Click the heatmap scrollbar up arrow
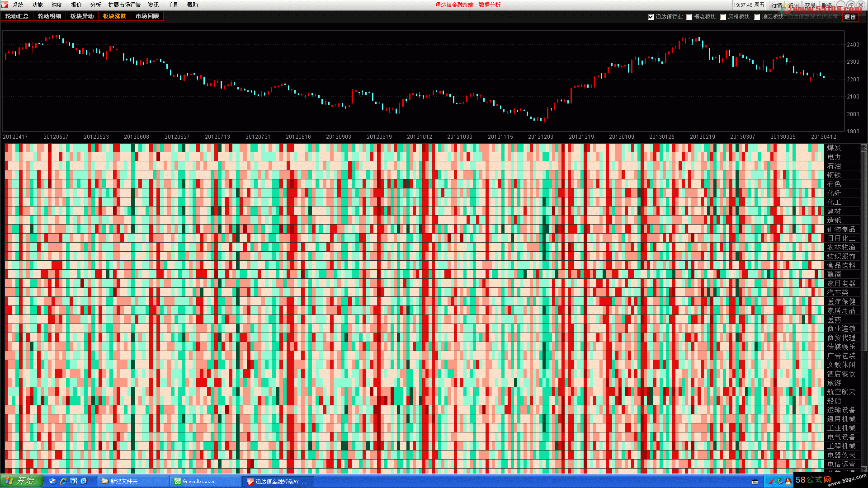This screenshot has width=868, height=488. [x=864, y=147]
